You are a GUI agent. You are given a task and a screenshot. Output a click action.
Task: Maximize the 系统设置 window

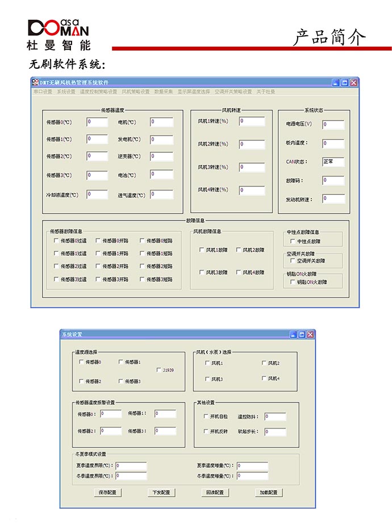click(x=302, y=335)
